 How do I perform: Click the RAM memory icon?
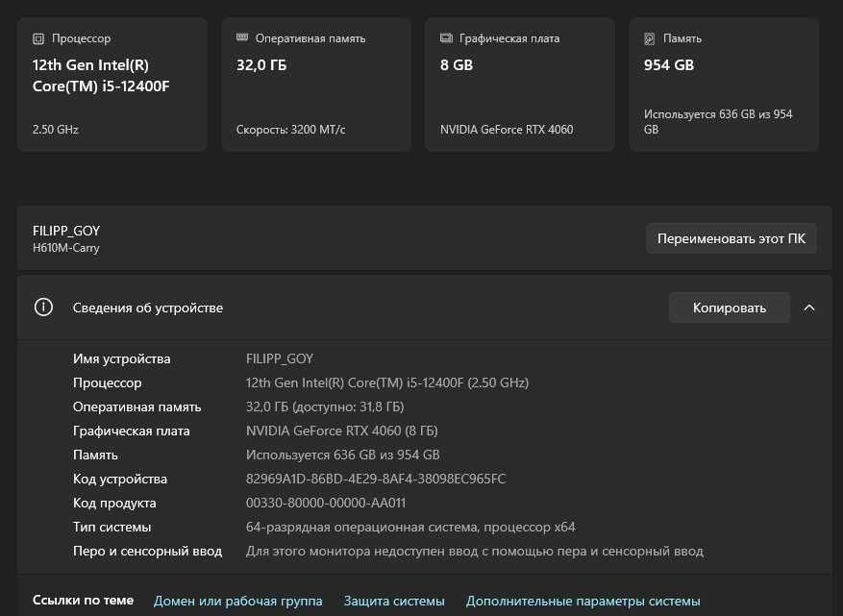[x=242, y=37]
